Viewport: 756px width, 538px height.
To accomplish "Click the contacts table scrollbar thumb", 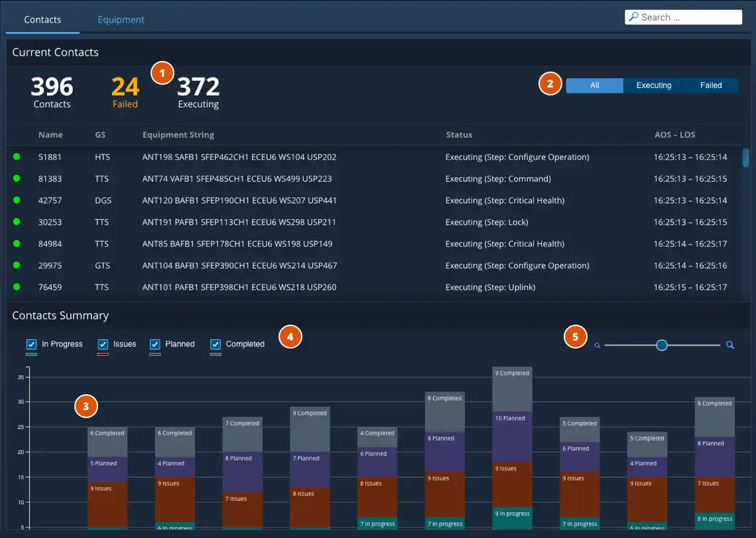I will [x=746, y=158].
